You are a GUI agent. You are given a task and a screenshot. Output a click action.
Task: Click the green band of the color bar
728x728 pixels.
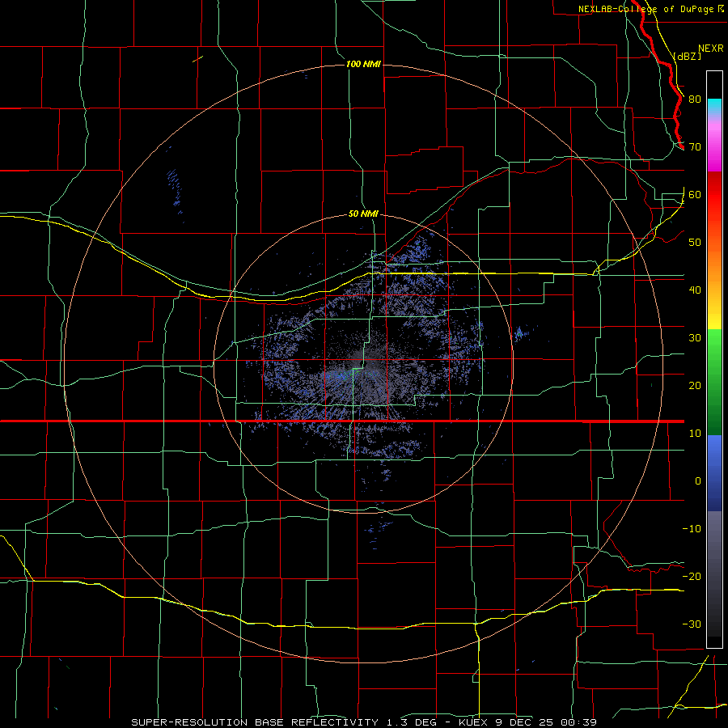click(714, 382)
